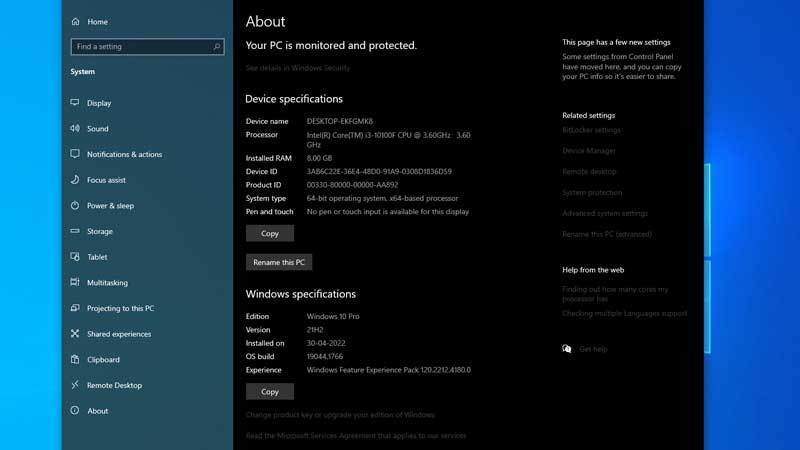Open Shared experiences settings
Viewport: 800px width, 450px height.
[x=119, y=334]
